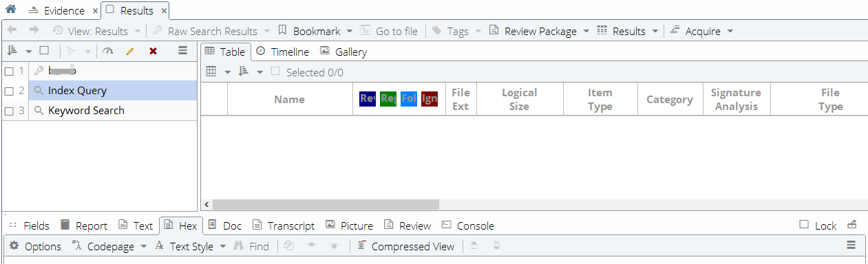This screenshot has width=868, height=264.
Task: Click the gauge icon in search panel
Action: click(x=107, y=51)
